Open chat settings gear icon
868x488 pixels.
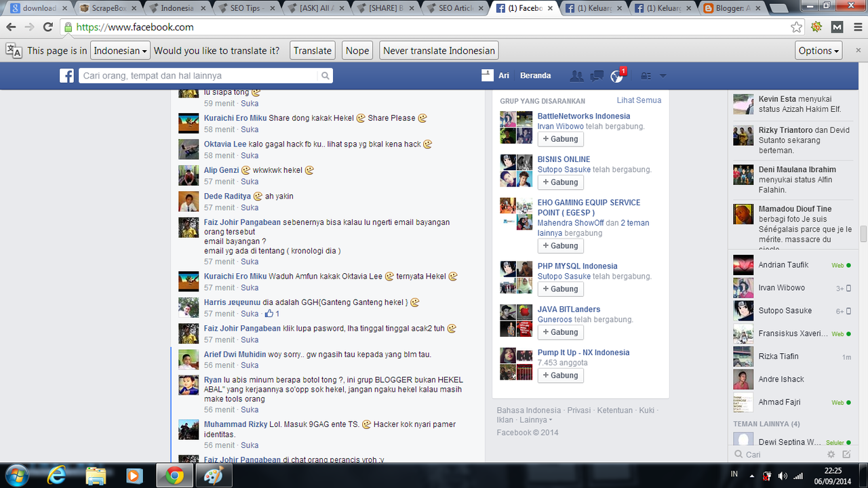[831, 454]
